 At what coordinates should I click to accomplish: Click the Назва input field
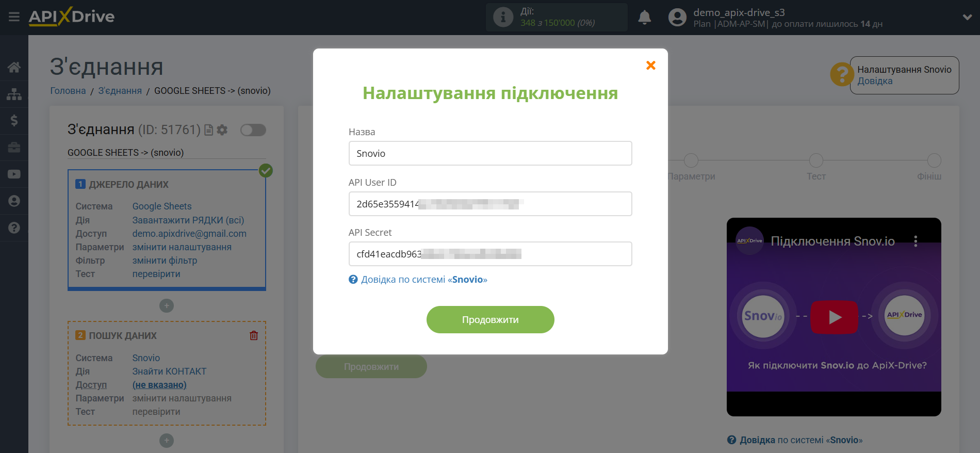pyautogui.click(x=490, y=153)
